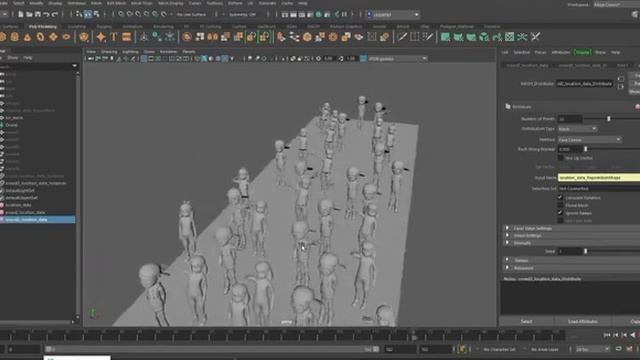This screenshot has width=640, height=360.
Task: Adjust the Push Along Normal slider
Action: [x=585, y=149]
